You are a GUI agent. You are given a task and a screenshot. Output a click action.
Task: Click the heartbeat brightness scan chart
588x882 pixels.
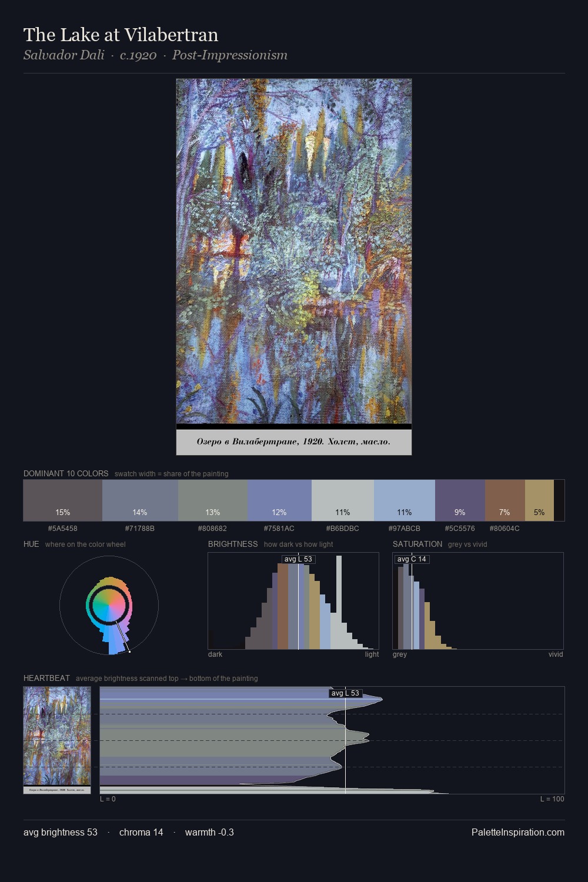[x=332, y=740]
